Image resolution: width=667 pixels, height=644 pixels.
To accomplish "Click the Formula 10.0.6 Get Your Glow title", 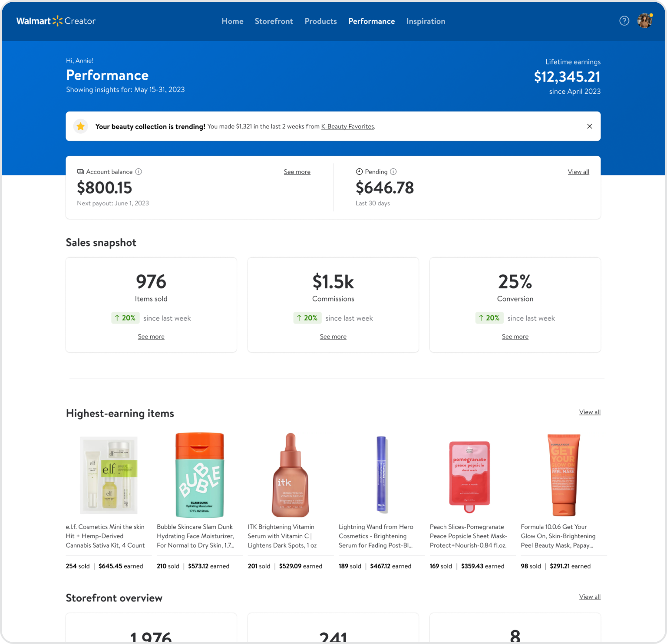I will (558, 536).
